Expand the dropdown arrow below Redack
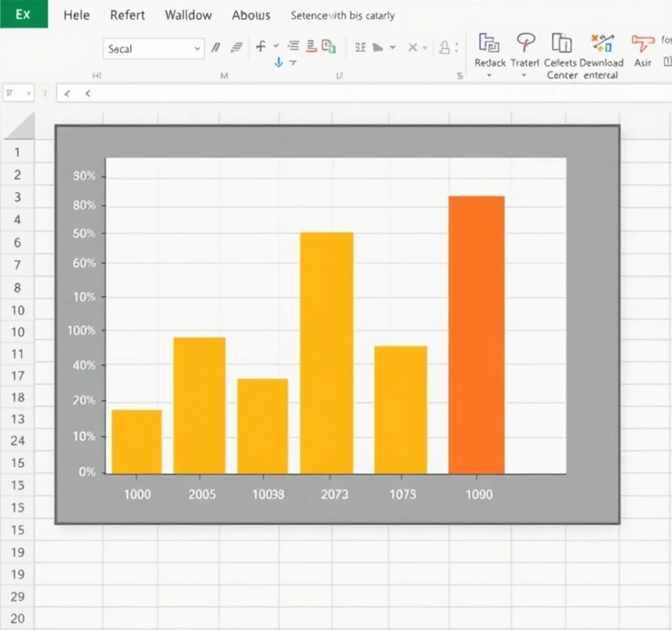Viewport: 672px width, 630px height. coord(490,75)
